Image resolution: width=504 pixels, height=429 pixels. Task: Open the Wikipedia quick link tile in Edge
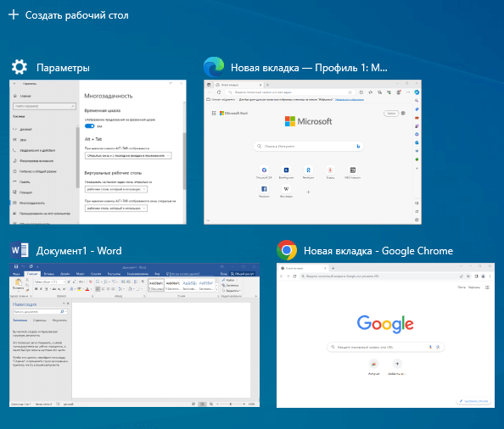point(286,189)
